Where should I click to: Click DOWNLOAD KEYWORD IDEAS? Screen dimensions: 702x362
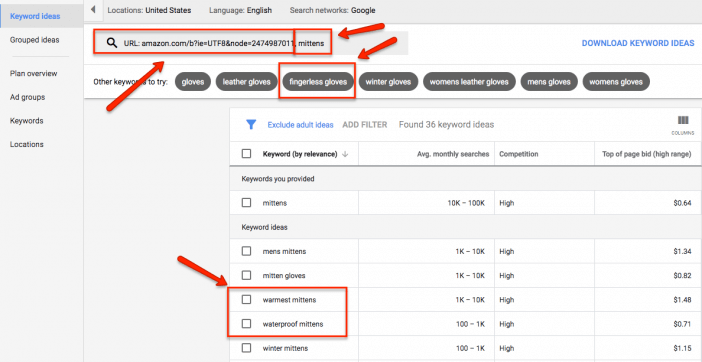pyautogui.click(x=638, y=43)
